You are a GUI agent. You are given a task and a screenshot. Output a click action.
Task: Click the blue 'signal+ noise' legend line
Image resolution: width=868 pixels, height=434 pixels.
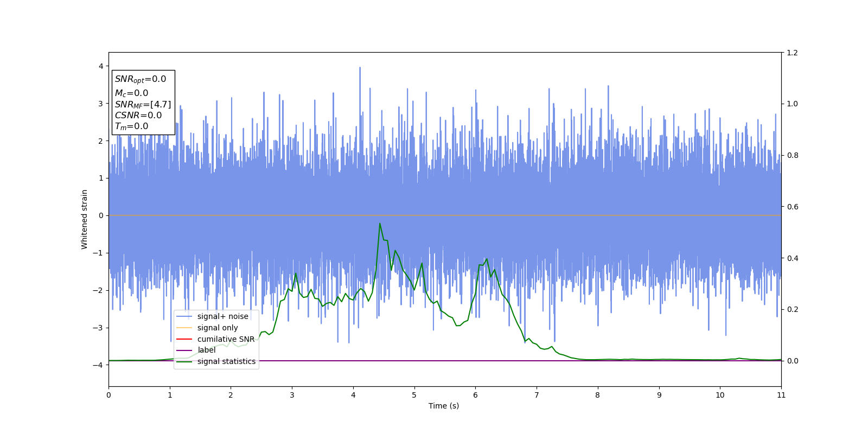point(184,316)
